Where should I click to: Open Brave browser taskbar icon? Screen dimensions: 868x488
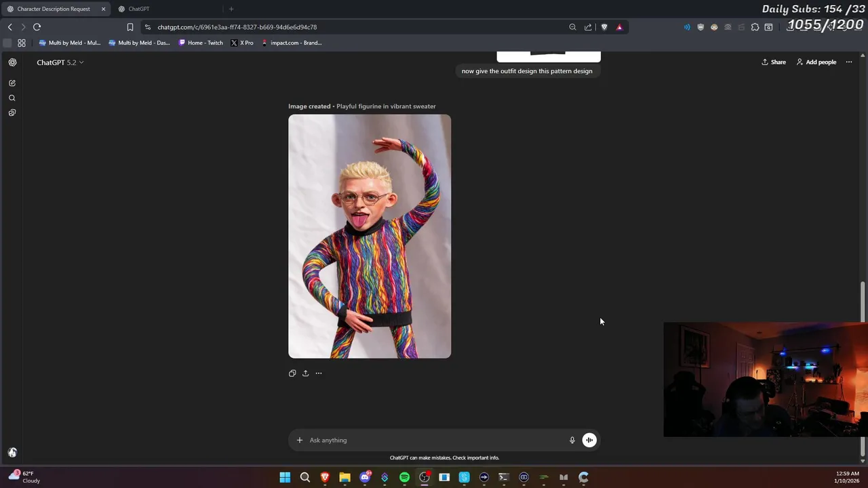pos(325,477)
